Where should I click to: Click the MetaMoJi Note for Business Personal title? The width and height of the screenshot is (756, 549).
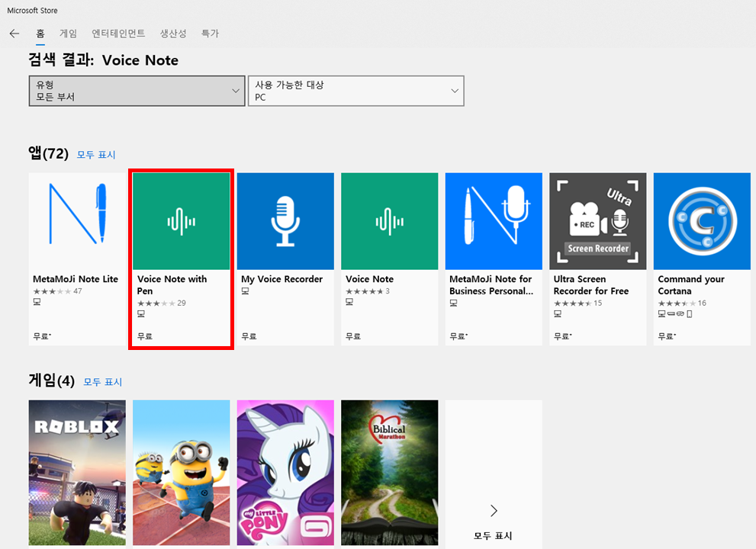tap(491, 285)
